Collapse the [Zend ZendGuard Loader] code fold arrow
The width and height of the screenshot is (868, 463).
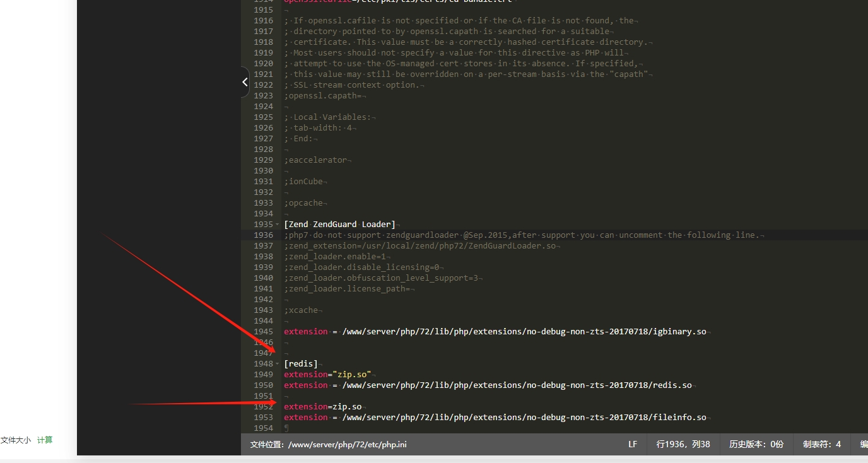click(278, 224)
